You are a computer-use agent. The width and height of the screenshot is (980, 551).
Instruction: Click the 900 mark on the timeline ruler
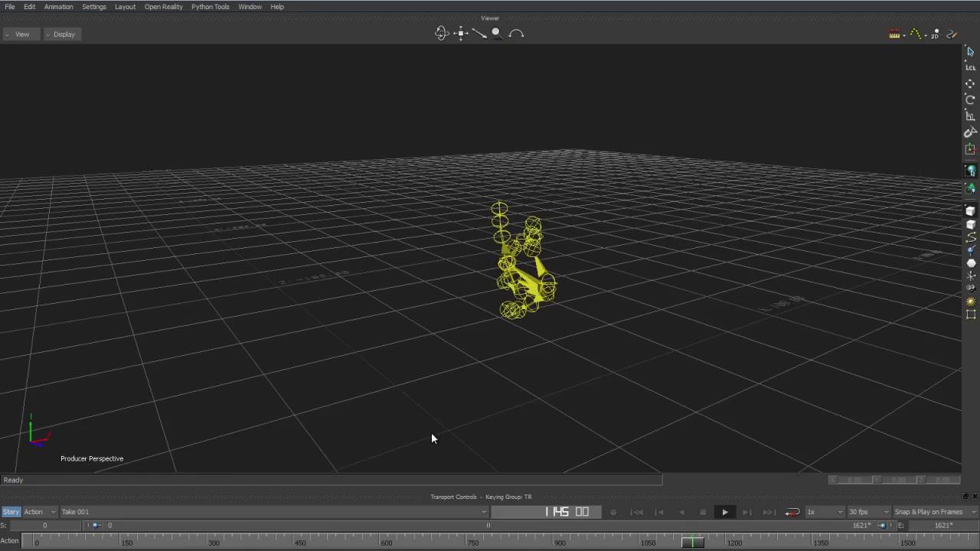tap(560, 543)
